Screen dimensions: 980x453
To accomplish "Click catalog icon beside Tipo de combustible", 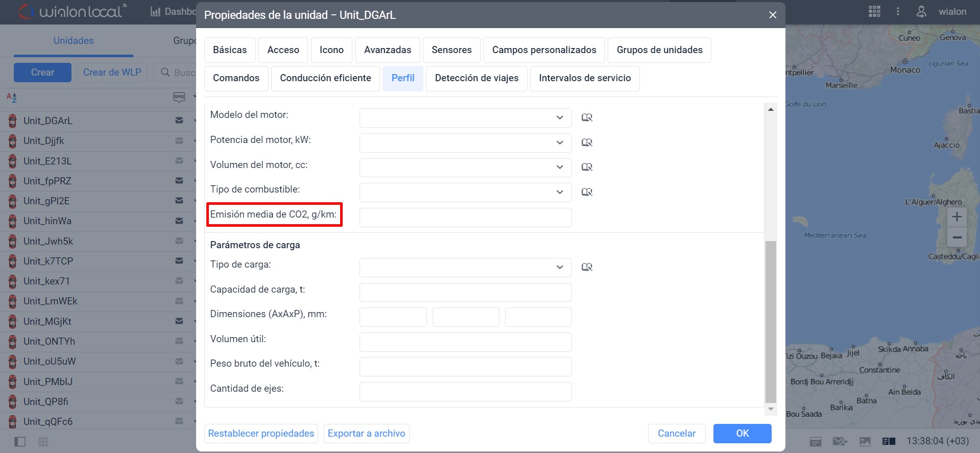I will (587, 192).
